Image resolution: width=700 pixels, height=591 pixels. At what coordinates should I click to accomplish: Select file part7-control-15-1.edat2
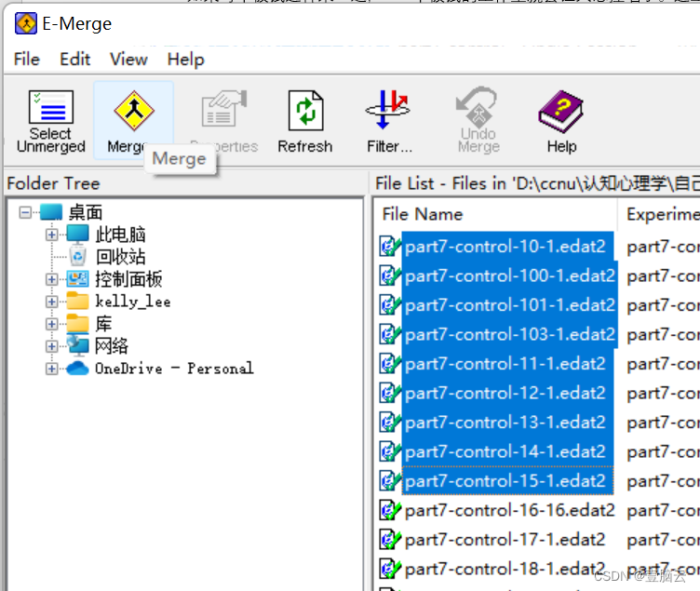[x=507, y=481]
